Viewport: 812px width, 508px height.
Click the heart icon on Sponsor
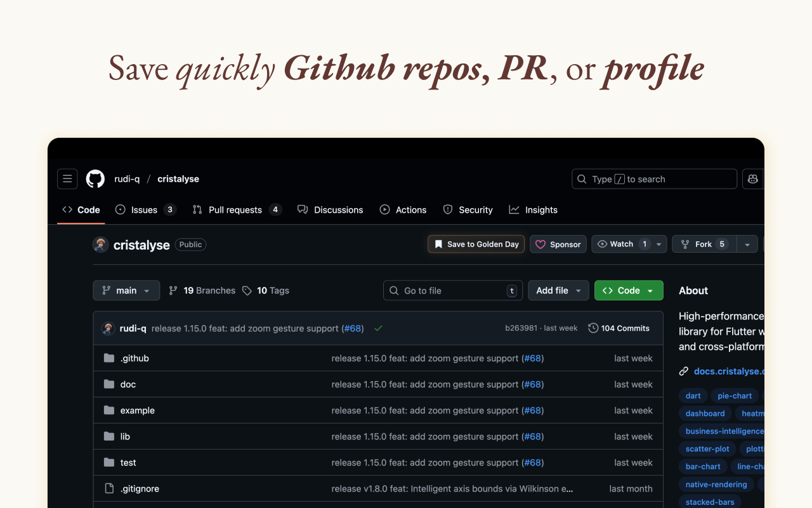[540, 244]
